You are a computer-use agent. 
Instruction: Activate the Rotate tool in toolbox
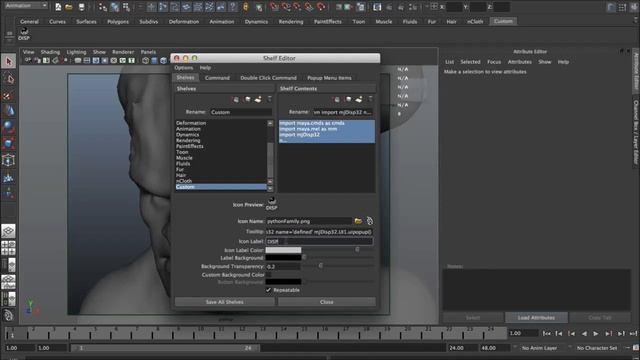pyautogui.click(x=9, y=127)
